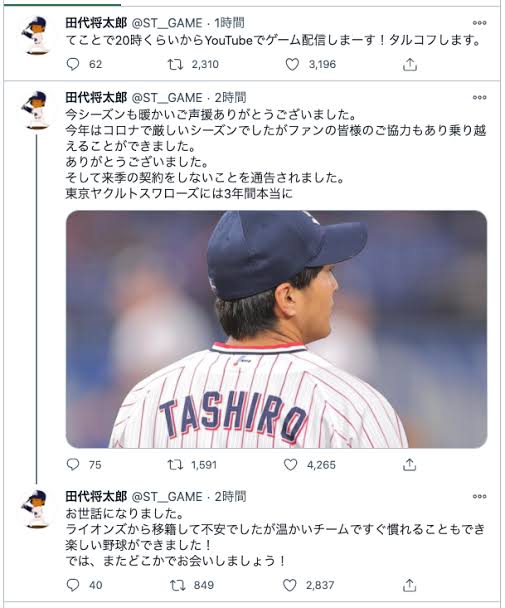Share the お世話になりました tweet
The width and height of the screenshot is (505, 608).
(x=409, y=585)
